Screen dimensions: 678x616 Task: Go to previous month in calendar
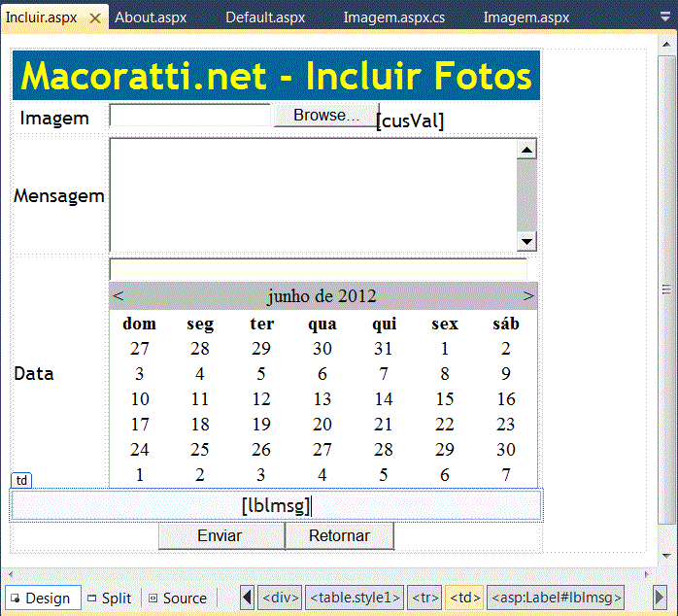coord(119,296)
